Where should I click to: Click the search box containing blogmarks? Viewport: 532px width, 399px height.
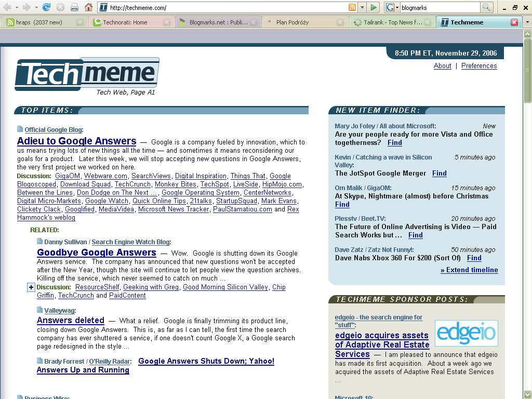(x=440, y=7)
